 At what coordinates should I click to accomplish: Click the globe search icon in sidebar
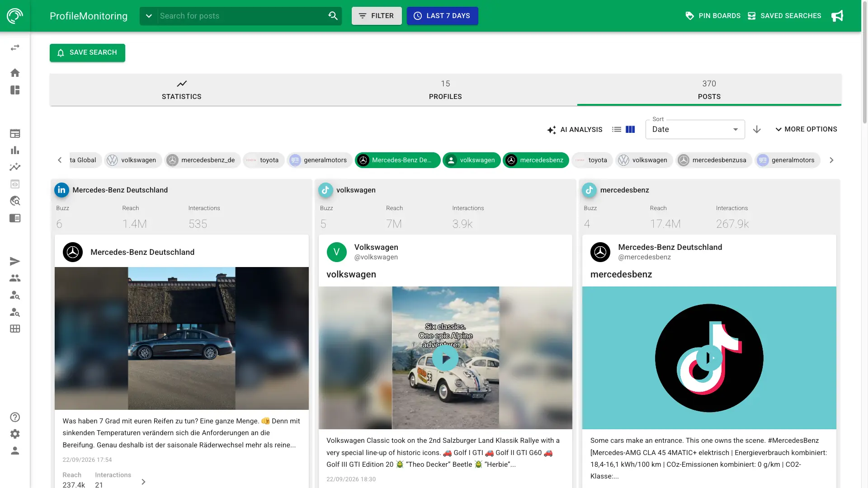(x=15, y=201)
